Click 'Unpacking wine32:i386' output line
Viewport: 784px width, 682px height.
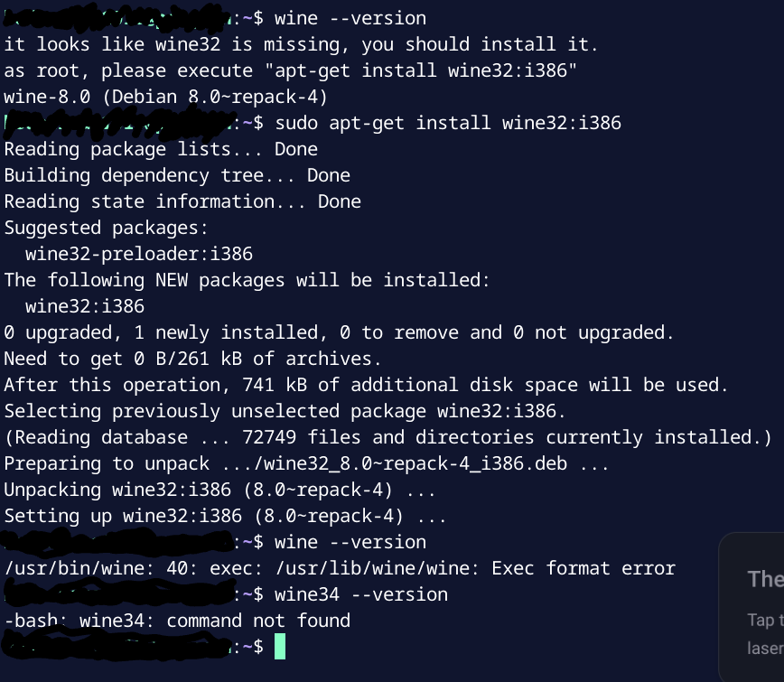coord(220,490)
